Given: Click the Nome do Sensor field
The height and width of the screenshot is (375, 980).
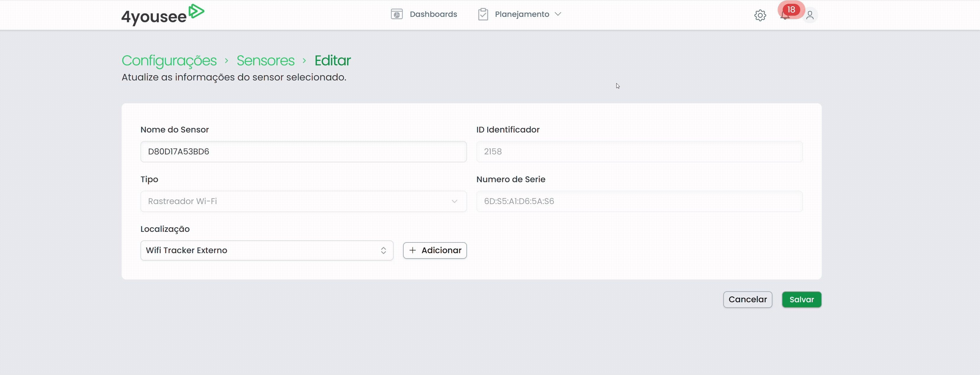Looking at the screenshot, I should click(x=303, y=152).
